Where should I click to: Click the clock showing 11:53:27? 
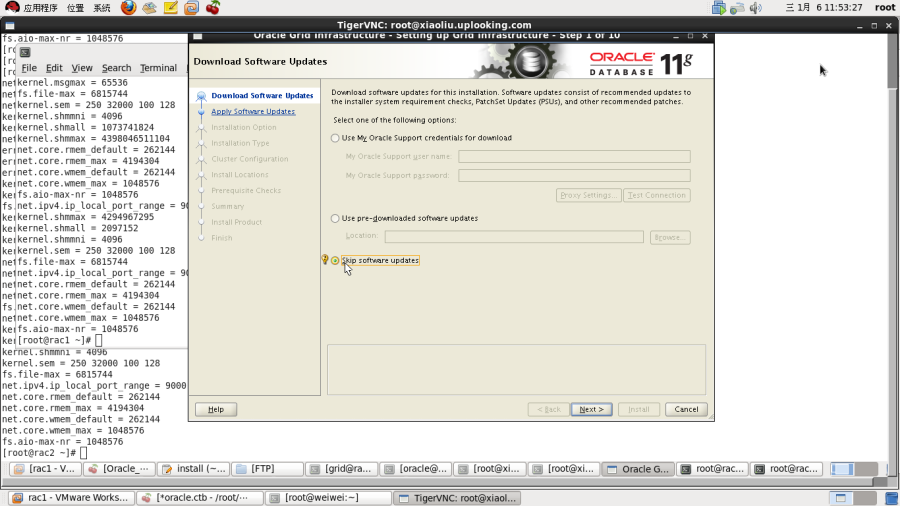pyautogui.click(x=824, y=7)
